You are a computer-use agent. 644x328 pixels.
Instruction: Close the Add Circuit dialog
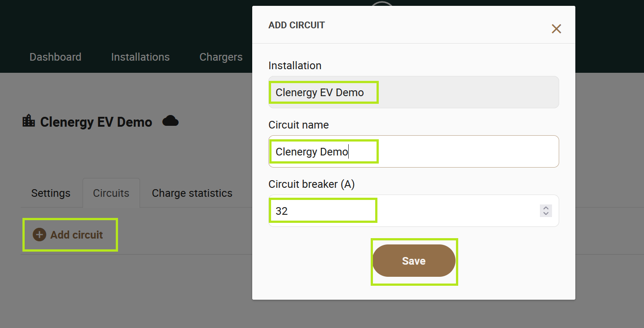click(x=556, y=29)
